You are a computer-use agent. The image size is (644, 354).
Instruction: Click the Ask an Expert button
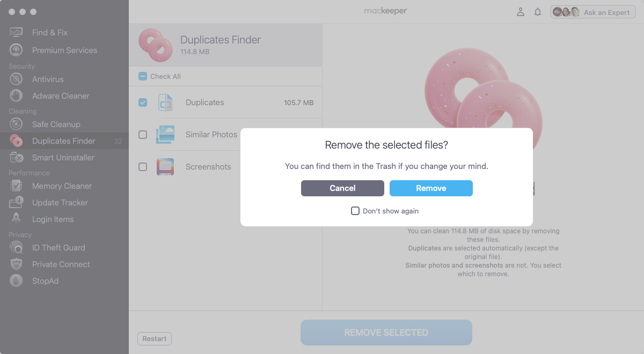[x=592, y=12]
